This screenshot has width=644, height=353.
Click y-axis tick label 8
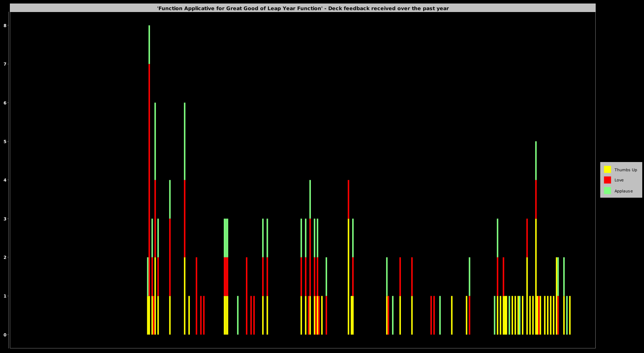tap(5, 25)
